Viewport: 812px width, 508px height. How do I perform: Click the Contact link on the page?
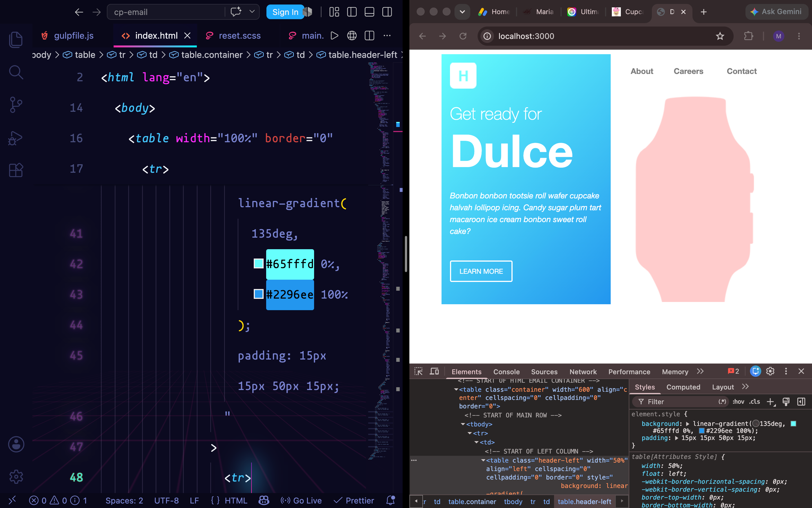point(742,71)
